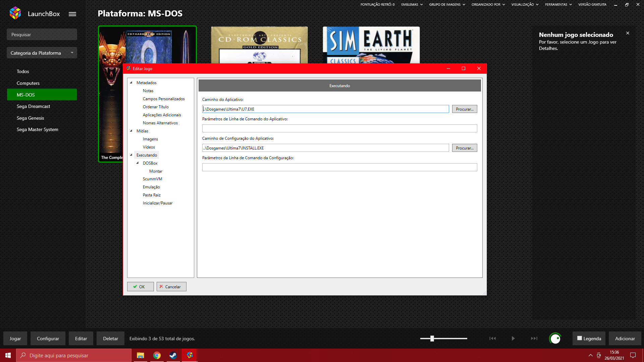The height and width of the screenshot is (362, 644).
Task: Click the Configurar button
Action: pyautogui.click(x=48, y=339)
